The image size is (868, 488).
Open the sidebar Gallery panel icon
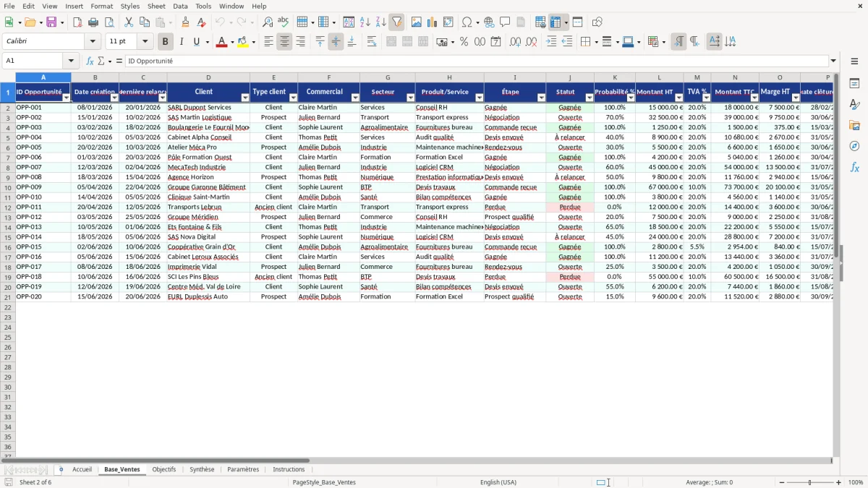click(x=854, y=126)
